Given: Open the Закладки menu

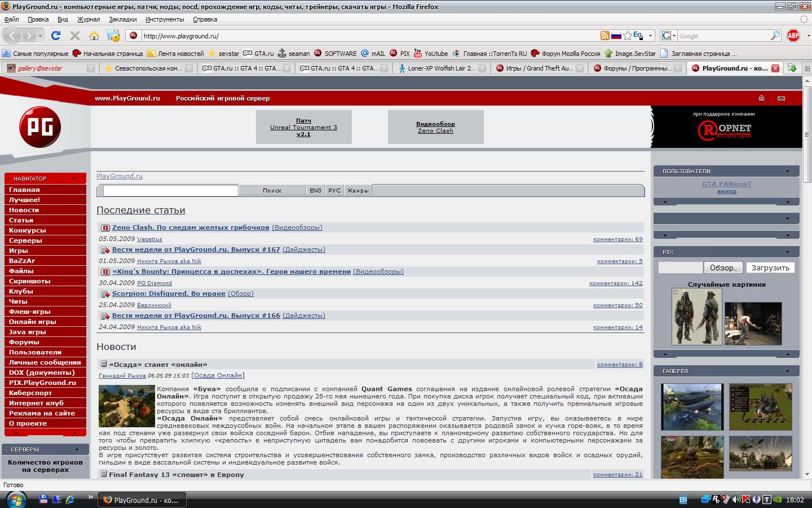Looking at the screenshot, I should coord(122,19).
